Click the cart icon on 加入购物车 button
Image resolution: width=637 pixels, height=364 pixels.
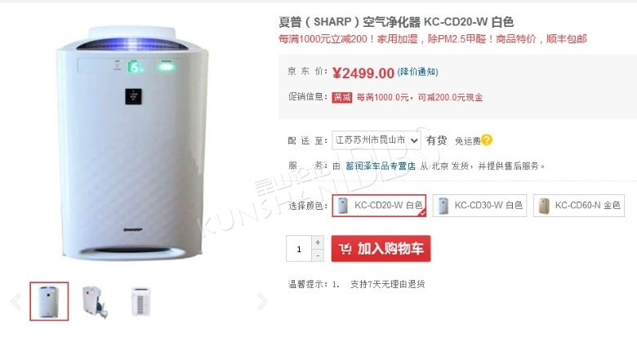point(345,248)
